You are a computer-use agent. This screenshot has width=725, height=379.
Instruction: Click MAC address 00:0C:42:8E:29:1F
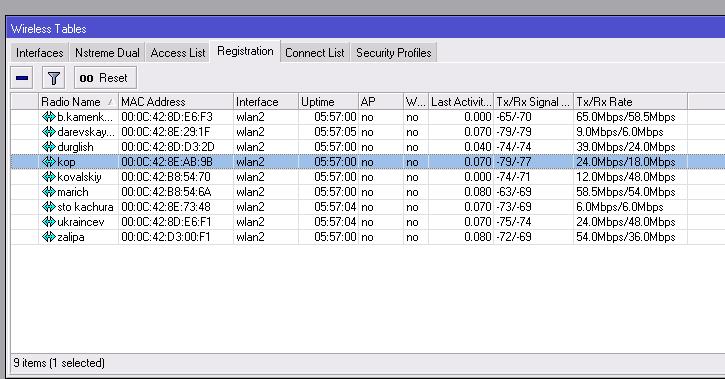(166, 132)
